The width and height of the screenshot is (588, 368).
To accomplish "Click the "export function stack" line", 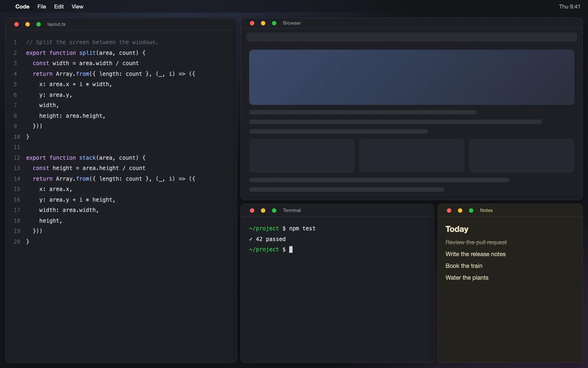I will coord(86,158).
